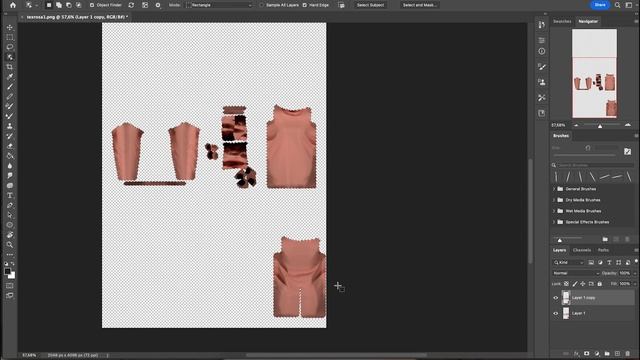Switch to the Channels tab
Viewport: 640px width, 360px height.
(582, 250)
